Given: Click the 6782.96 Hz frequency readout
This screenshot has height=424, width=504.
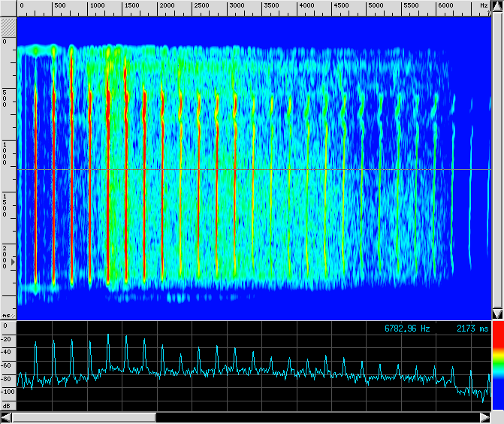Looking at the screenshot, I should pos(407,329).
